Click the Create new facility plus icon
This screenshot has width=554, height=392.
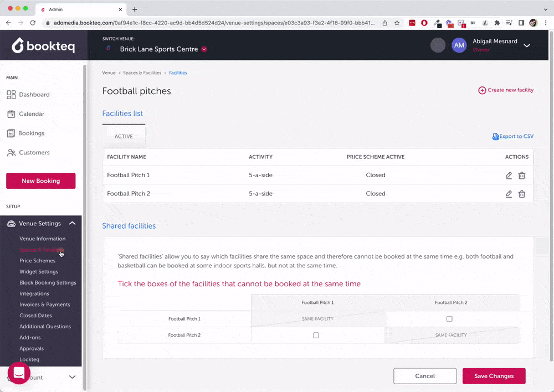(x=482, y=90)
